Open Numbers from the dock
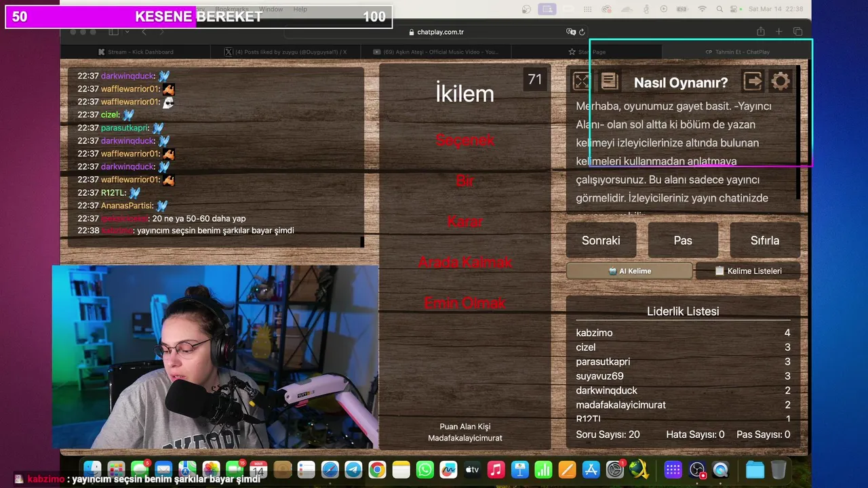 point(544,469)
